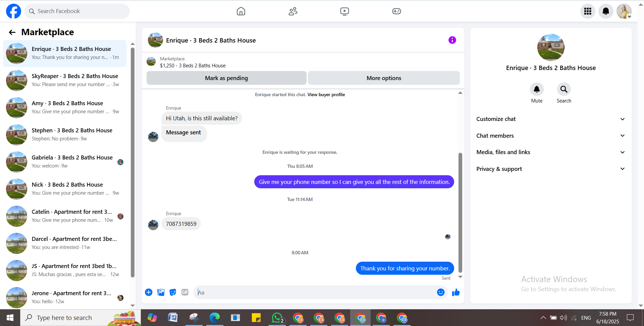Click the chat messages scrollbar thumb

(460, 213)
